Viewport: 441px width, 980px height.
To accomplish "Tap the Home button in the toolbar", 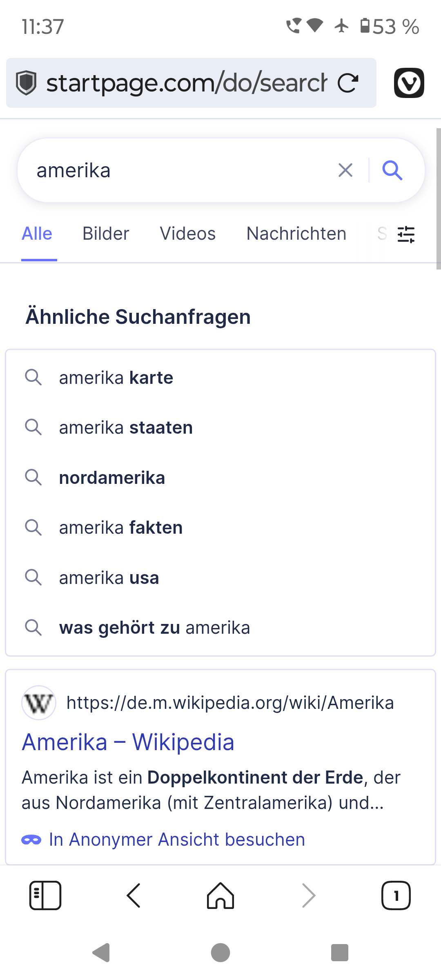I will click(x=220, y=895).
